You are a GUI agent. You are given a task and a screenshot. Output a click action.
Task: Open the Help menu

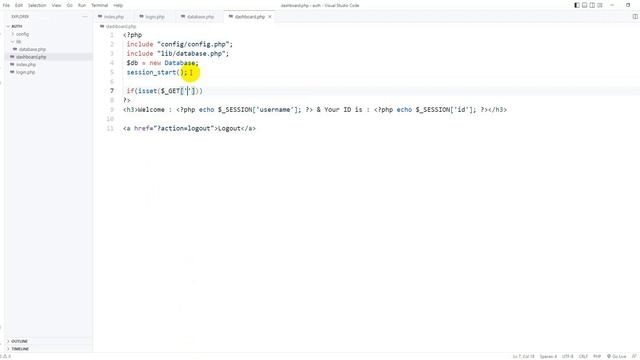point(118,5)
